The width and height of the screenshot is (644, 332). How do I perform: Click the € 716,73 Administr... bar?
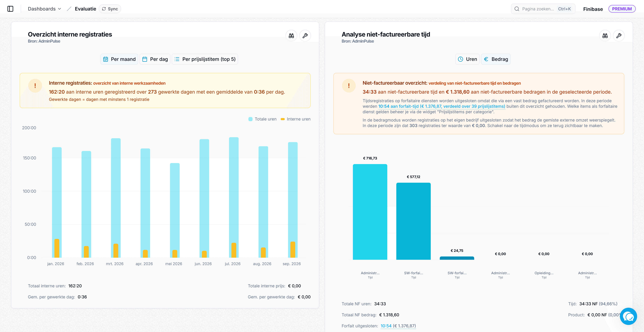(370, 212)
